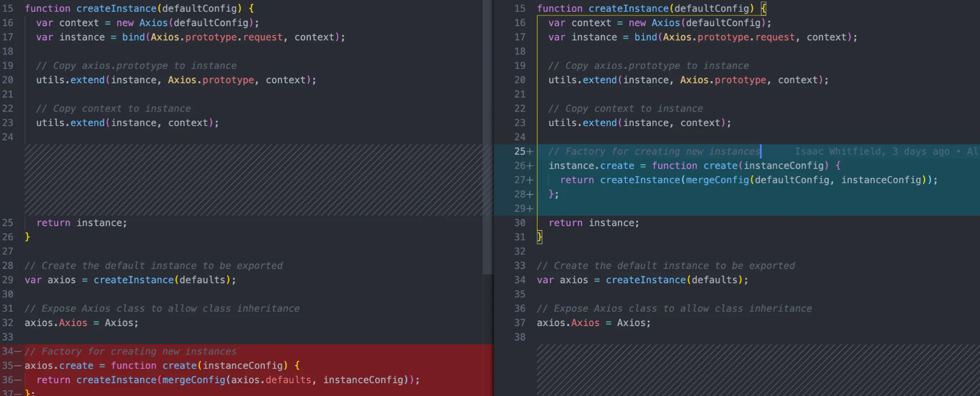
Task: Click "prototype" on left pane line 20
Action: click(x=228, y=80)
